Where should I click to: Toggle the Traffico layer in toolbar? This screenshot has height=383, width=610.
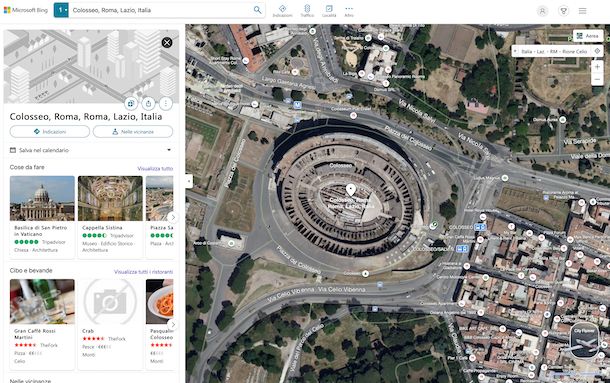tap(307, 11)
